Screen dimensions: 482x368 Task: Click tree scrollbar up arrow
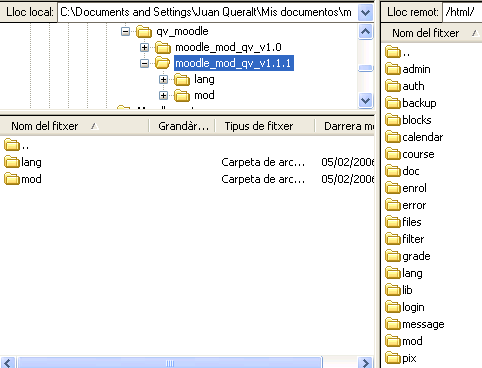click(365, 32)
